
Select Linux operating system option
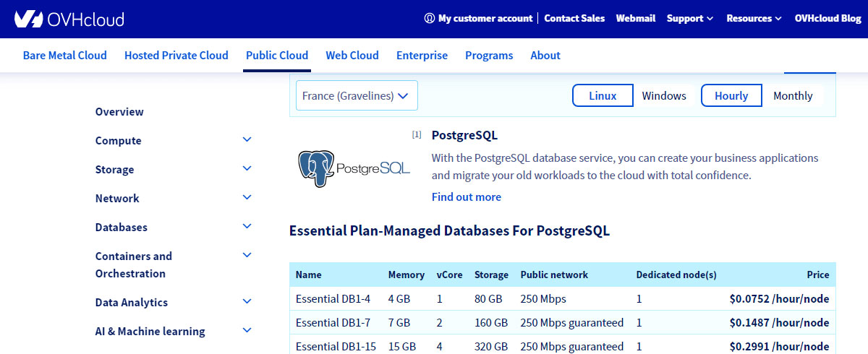(603, 95)
